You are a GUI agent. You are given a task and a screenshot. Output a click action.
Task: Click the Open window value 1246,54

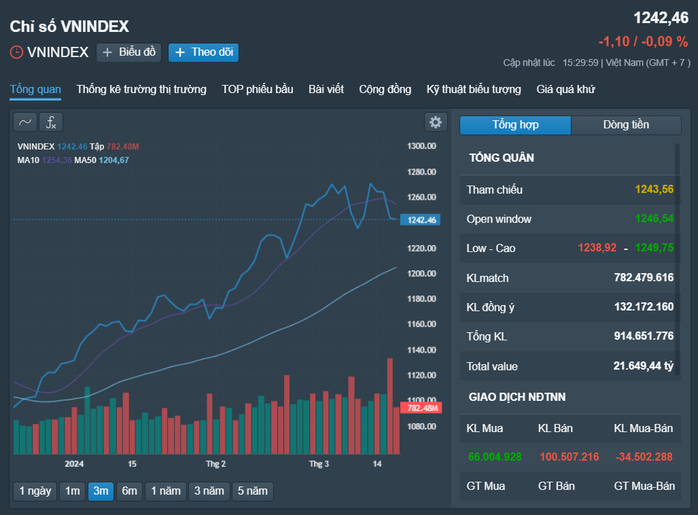pyautogui.click(x=654, y=219)
